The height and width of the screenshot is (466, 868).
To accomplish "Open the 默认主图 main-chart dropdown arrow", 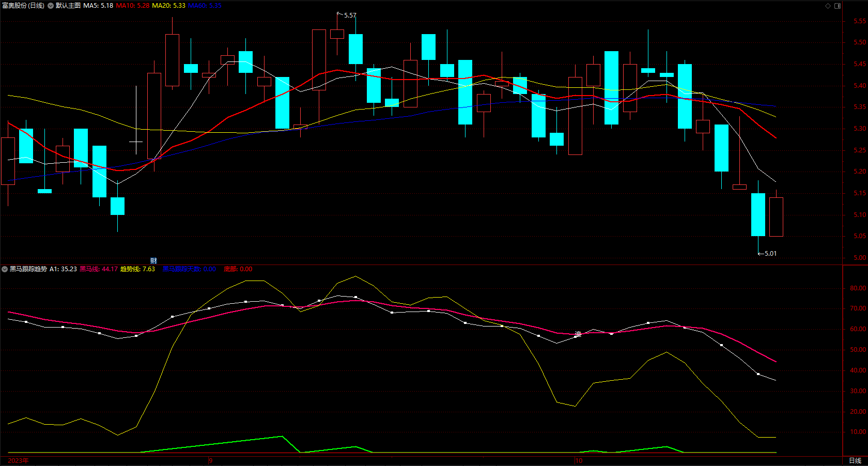I will point(51,6).
